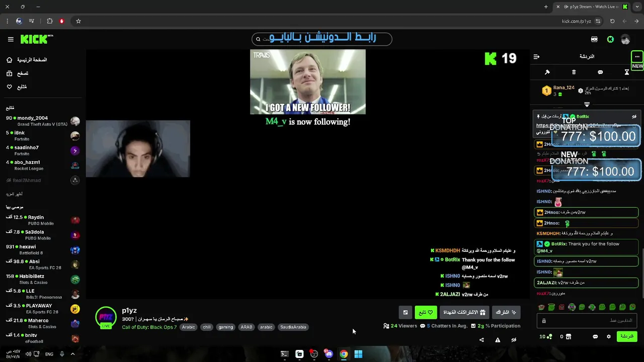Open chat settings gear icon
Image resolution: width=644 pixels, height=362 pixels.
[x=609, y=336]
